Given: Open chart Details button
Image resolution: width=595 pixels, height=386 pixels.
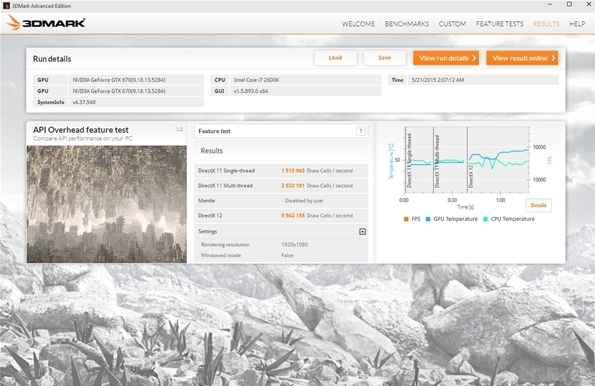Looking at the screenshot, I should (x=538, y=205).
